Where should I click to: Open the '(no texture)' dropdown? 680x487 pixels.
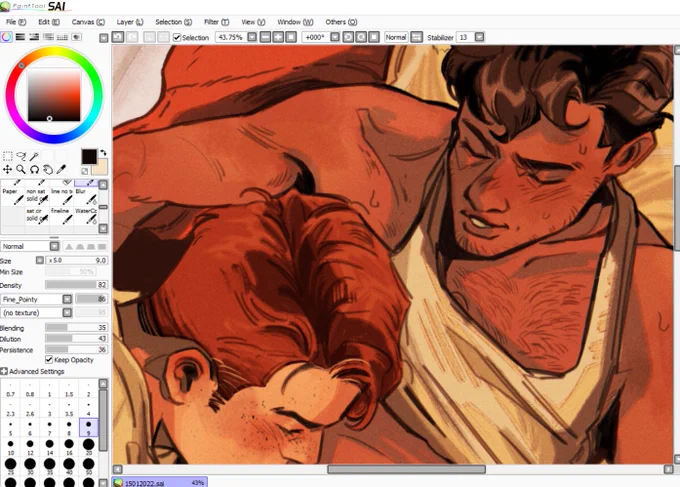(67, 313)
